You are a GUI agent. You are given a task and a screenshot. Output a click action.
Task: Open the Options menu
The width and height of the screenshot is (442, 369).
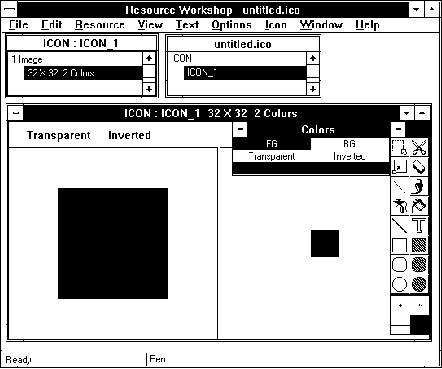click(231, 25)
